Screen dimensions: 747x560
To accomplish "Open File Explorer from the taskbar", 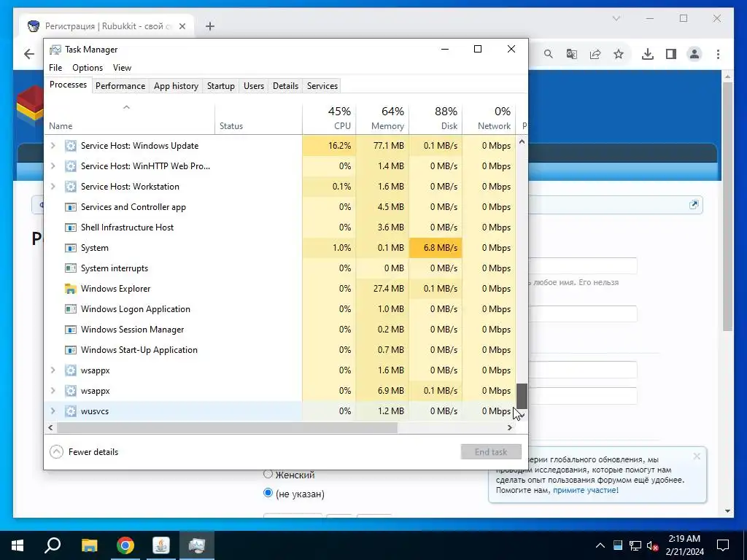I will click(89, 545).
